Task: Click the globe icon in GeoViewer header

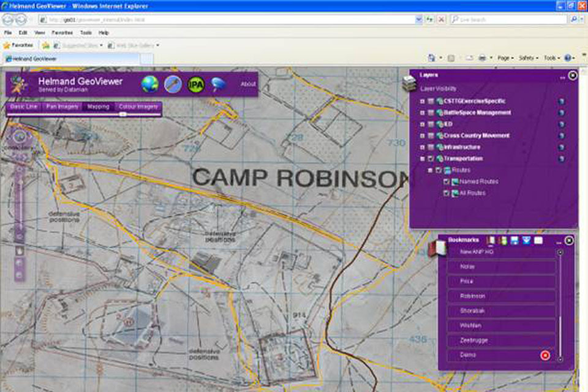Action: pyautogui.click(x=150, y=84)
